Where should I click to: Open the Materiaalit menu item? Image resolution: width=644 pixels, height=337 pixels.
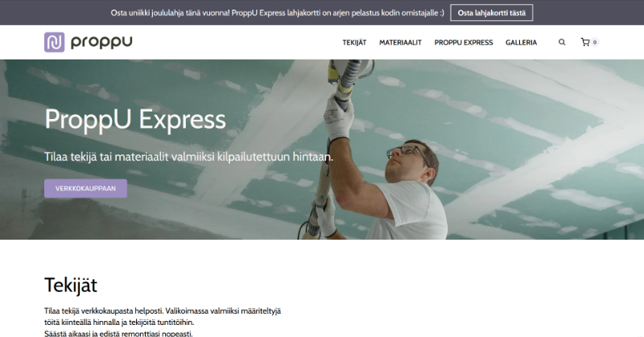pos(400,43)
